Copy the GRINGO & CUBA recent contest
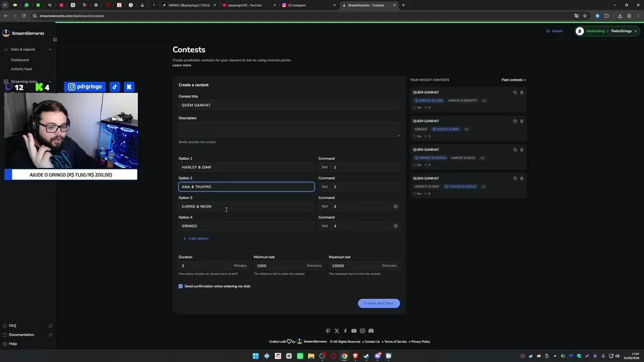The width and height of the screenshot is (644, 362). 515,93
